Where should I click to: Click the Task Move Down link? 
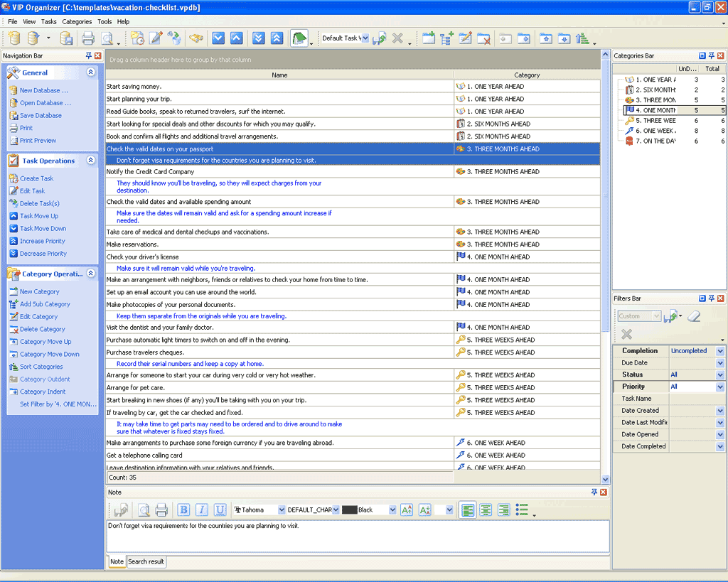point(43,228)
